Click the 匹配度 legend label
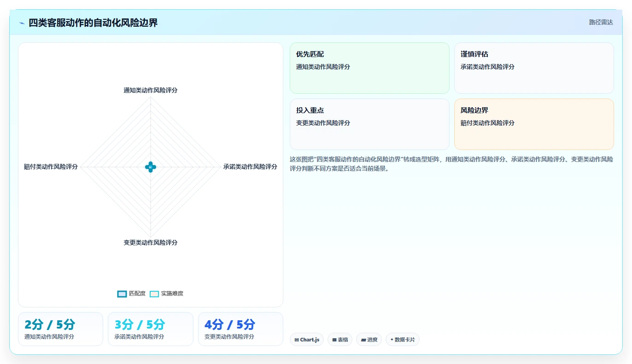The image size is (632, 364). click(137, 294)
